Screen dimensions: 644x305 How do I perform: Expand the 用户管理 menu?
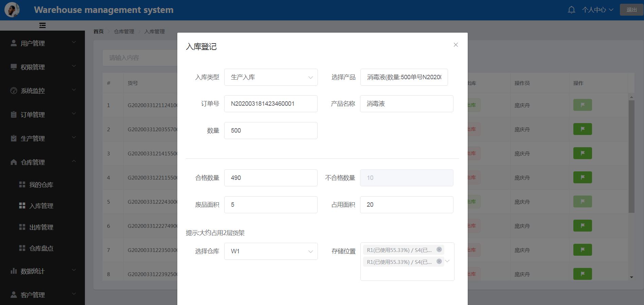click(74, 42)
